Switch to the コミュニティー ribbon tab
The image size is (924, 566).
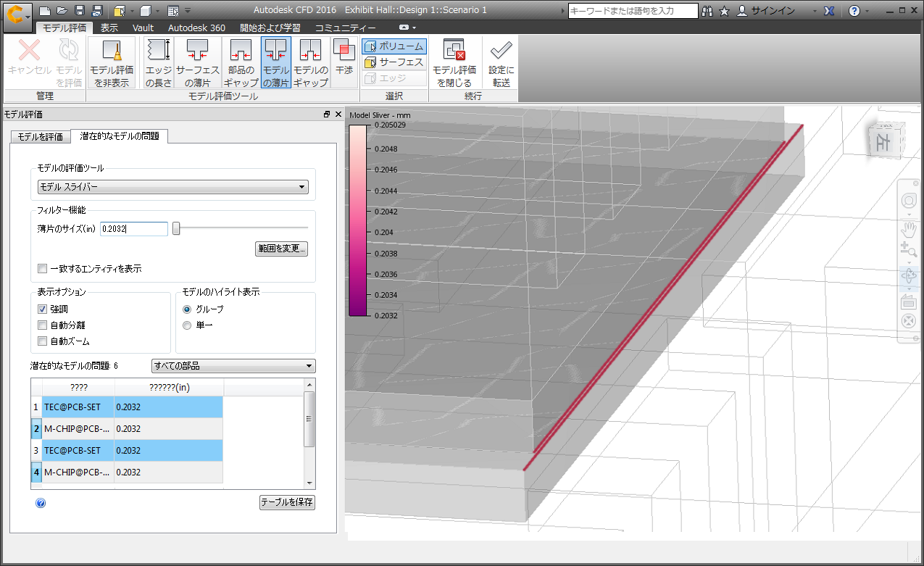click(x=346, y=28)
